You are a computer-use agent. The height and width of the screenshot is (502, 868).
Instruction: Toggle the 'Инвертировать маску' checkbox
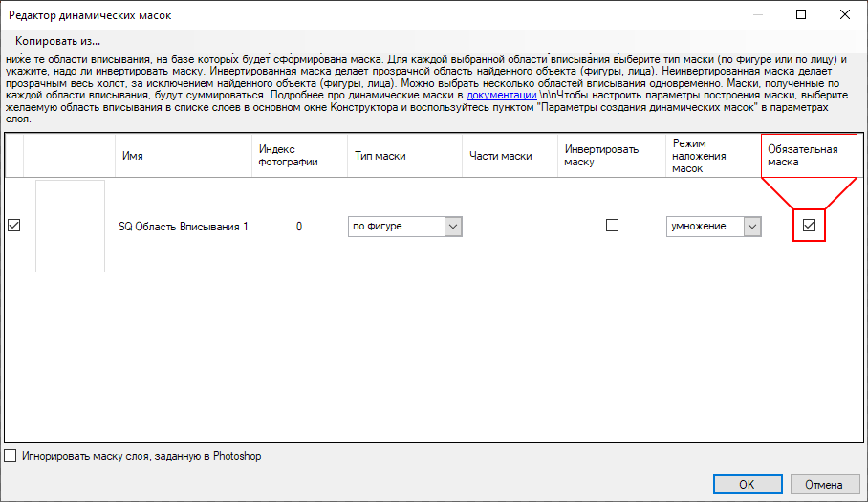(x=612, y=226)
